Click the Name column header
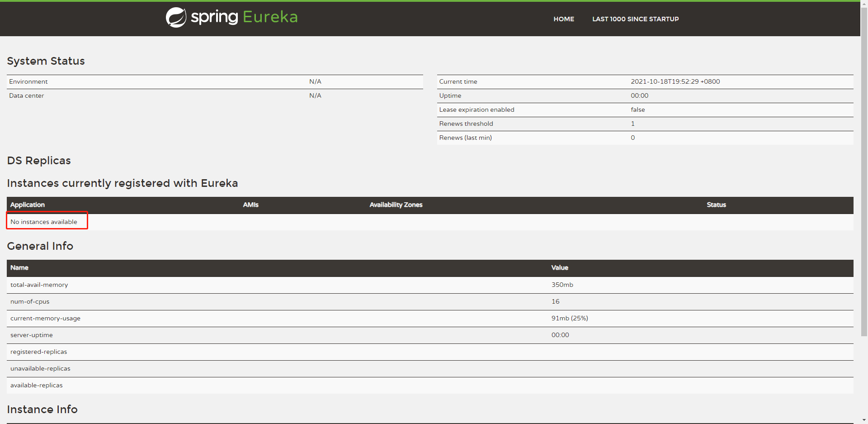Viewport: 868px width, 424px height. click(x=19, y=268)
